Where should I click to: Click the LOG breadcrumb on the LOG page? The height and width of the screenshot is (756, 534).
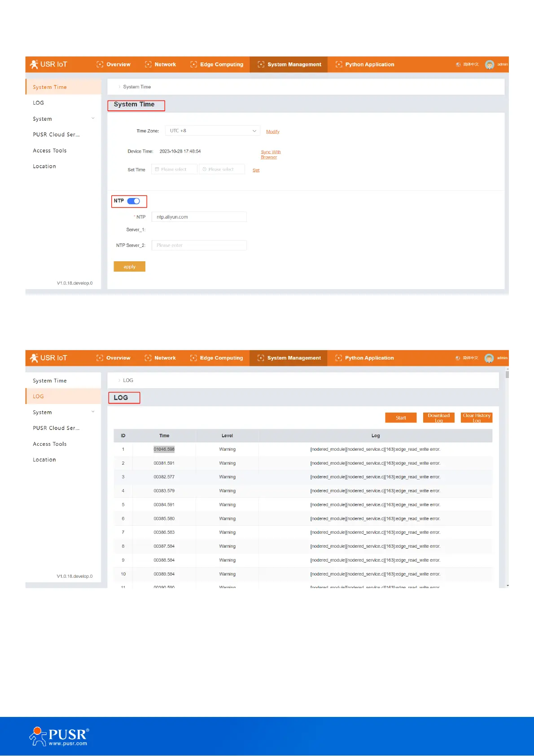click(128, 380)
